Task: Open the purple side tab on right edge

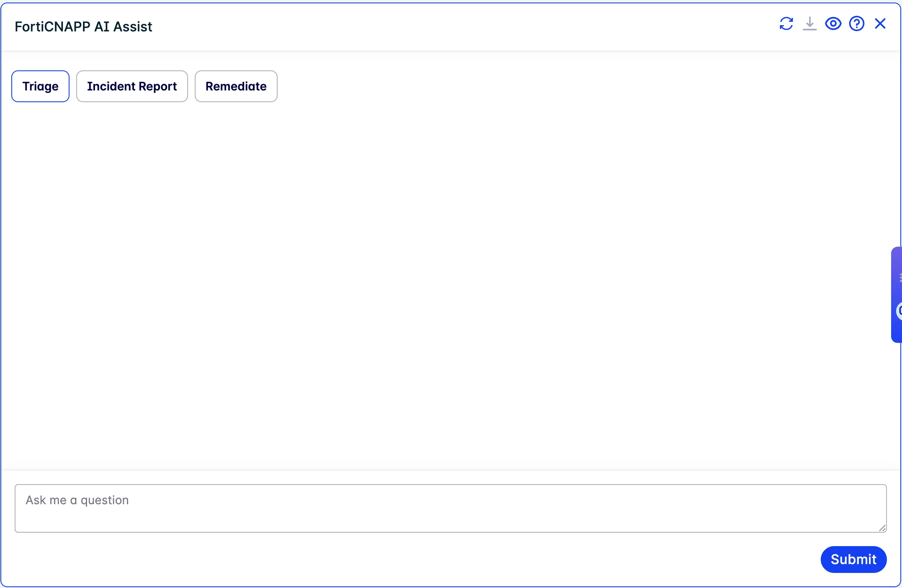Action: (897, 294)
